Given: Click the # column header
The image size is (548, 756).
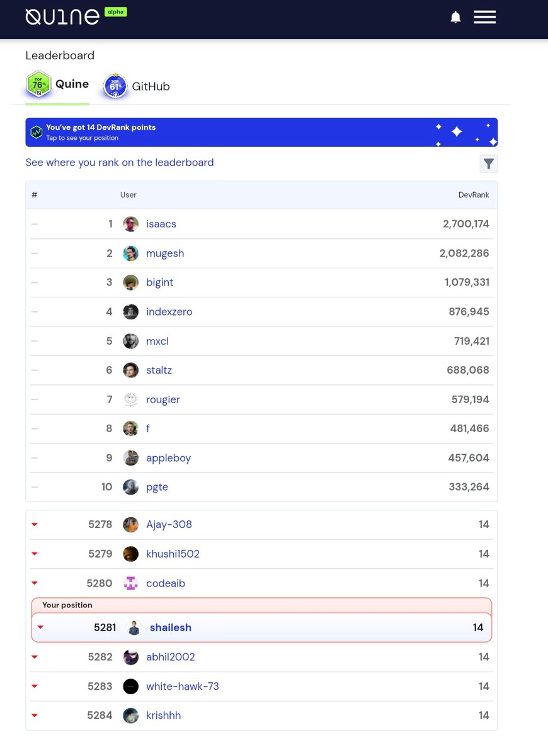Looking at the screenshot, I should coord(35,195).
